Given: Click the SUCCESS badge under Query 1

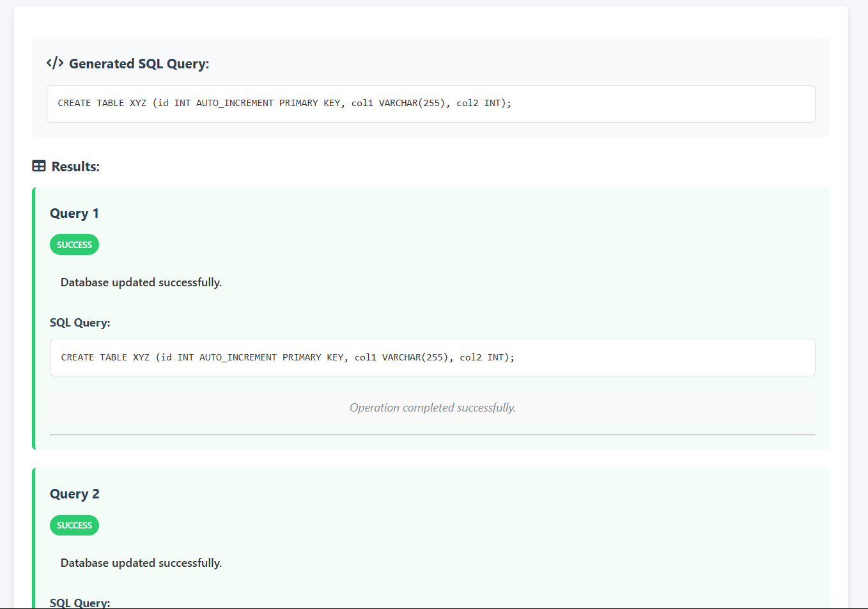Looking at the screenshot, I should 74,245.
